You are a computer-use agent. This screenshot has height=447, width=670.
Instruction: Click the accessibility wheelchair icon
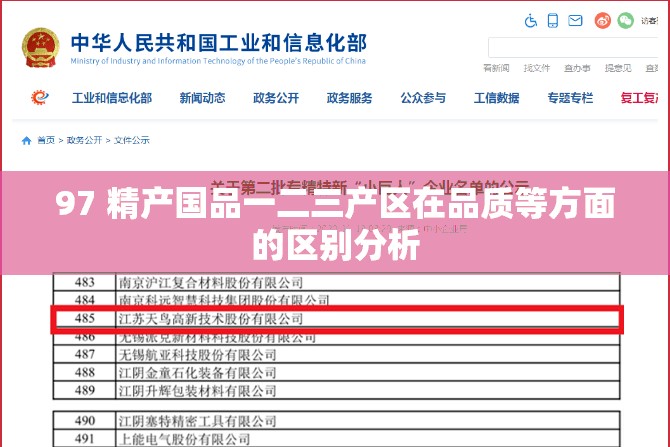(x=531, y=21)
